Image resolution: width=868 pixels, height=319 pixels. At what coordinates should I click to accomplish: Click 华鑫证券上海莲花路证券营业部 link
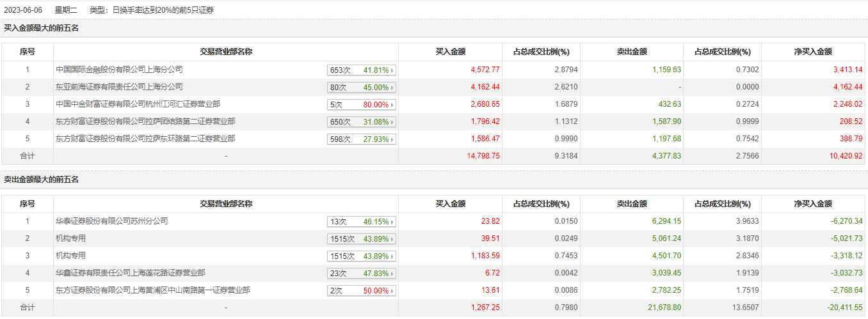pyautogui.click(x=131, y=273)
